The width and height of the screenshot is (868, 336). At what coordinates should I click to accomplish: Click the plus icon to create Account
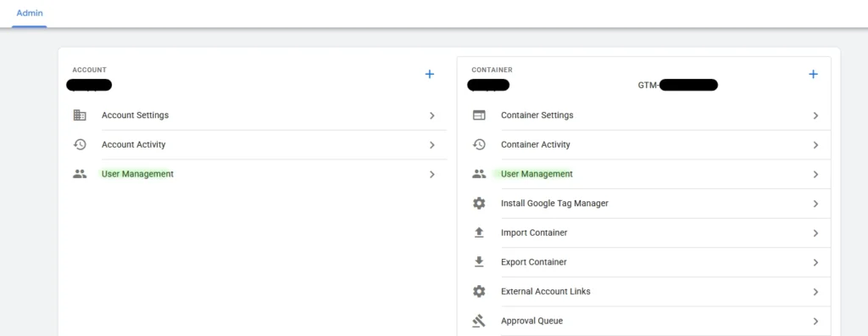point(430,75)
